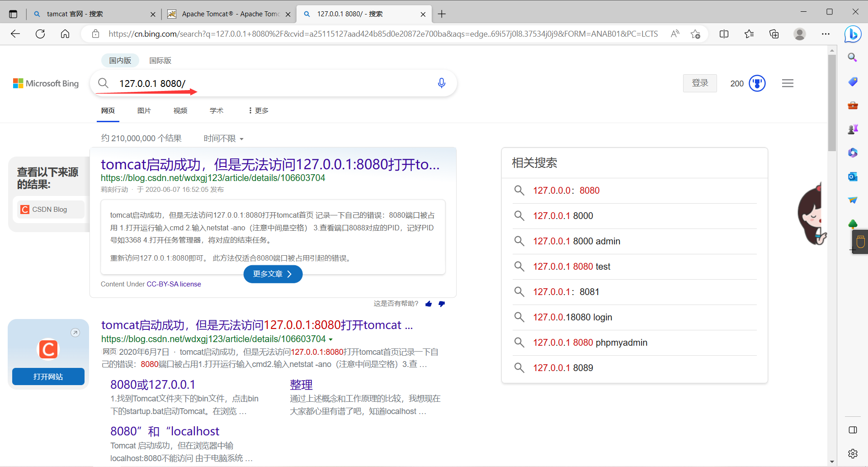Click the Bing search magnifier icon
Image resolution: width=868 pixels, height=467 pixels.
tap(103, 83)
